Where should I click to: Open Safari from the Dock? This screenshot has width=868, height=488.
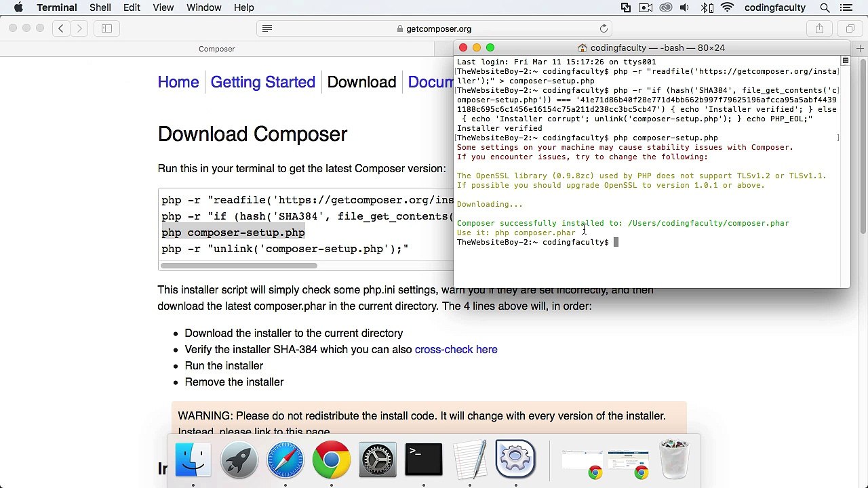click(x=285, y=460)
